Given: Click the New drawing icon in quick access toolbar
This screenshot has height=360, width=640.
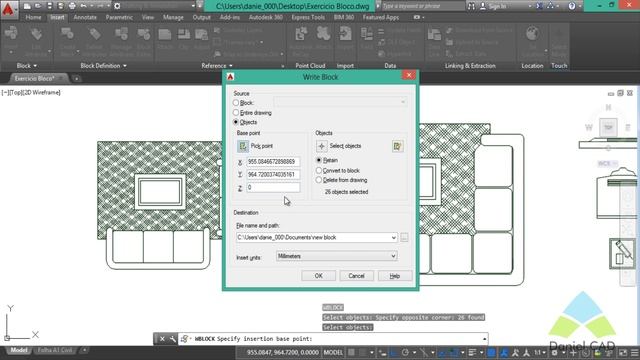Looking at the screenshot, I should pyautogui.click(x=27, y=6).
